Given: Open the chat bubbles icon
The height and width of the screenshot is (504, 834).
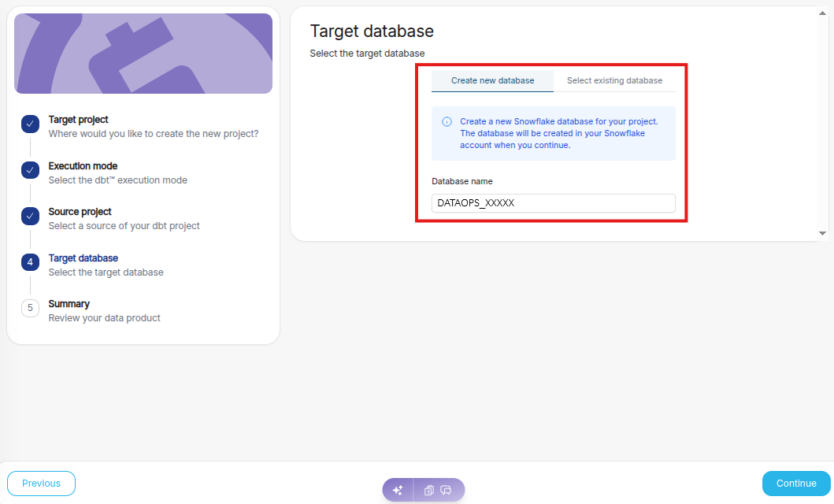Looking at the screenshot, I should click(446, 490).
